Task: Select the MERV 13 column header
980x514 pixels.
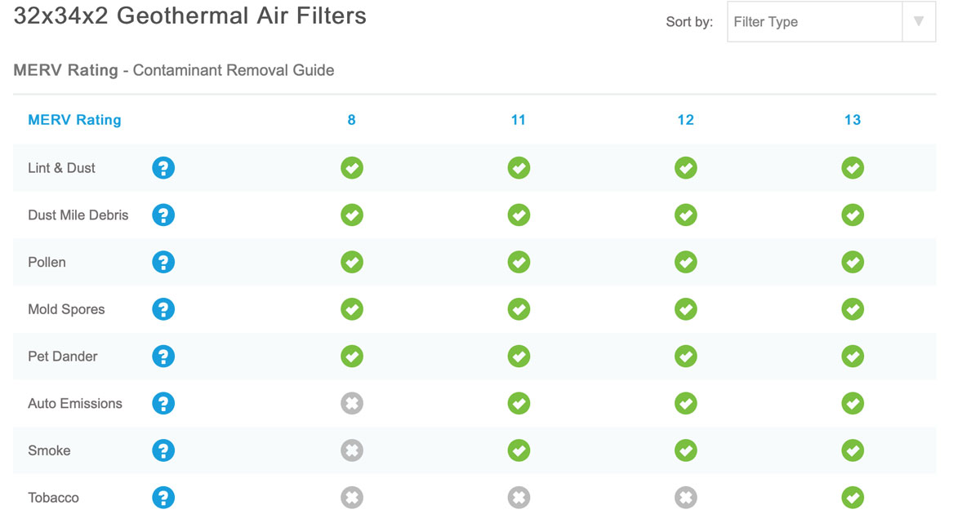Action: [x=853, y=119]
